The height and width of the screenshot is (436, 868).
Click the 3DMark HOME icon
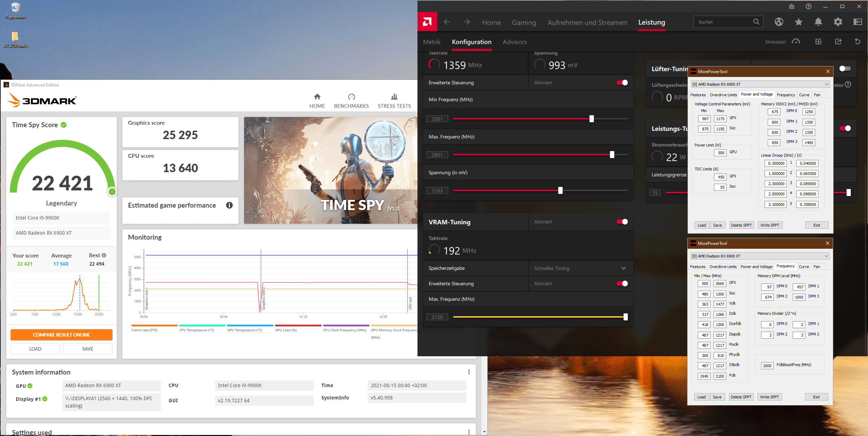click(317, 97)
